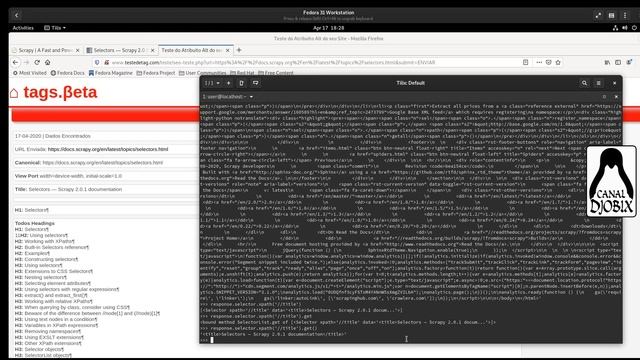
Task: Open Tilix app menu in top bar
Action: 55,28
